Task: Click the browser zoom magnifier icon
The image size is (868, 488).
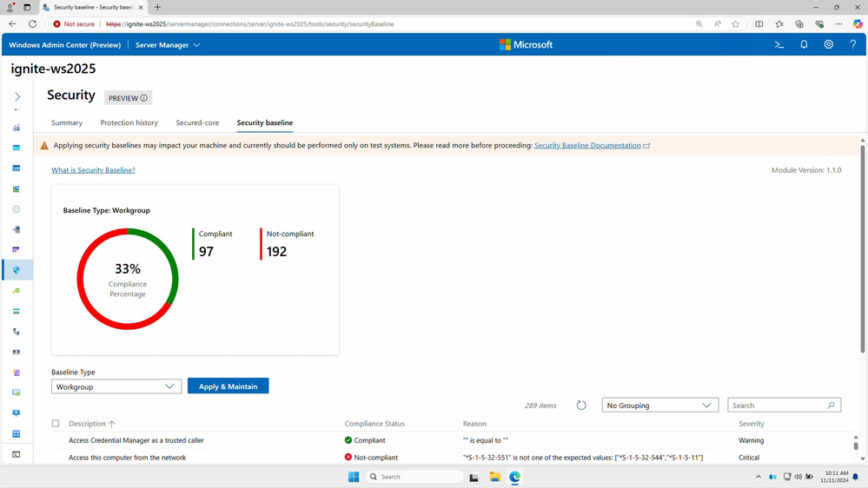Action: 699,23
